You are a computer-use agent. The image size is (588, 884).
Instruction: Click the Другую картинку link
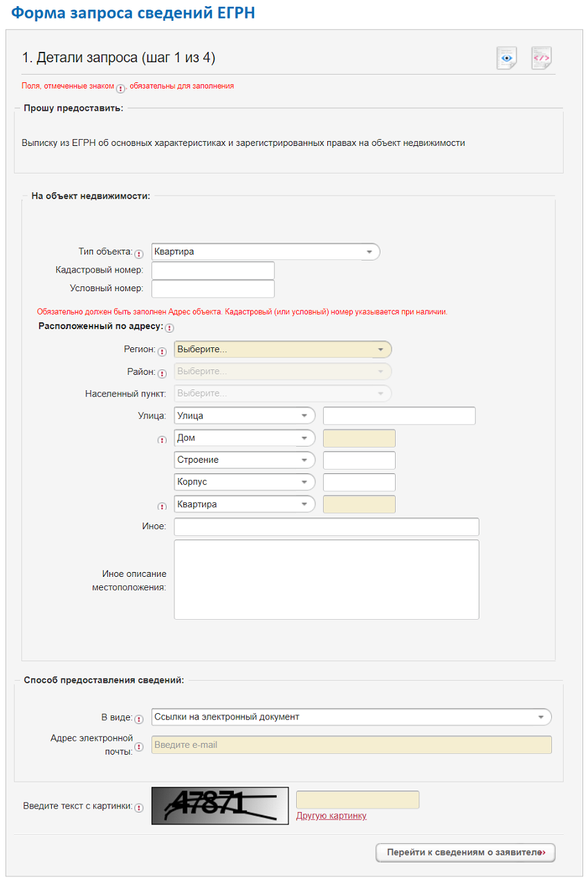click(331, 816)
